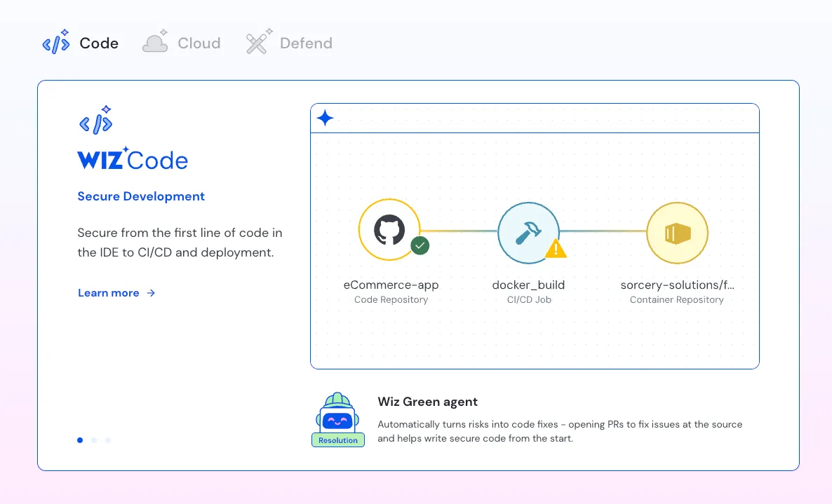Click the GitHub eCommerce-app node
Viewport: 832px width, 504px height.
(x=389, y=229)
